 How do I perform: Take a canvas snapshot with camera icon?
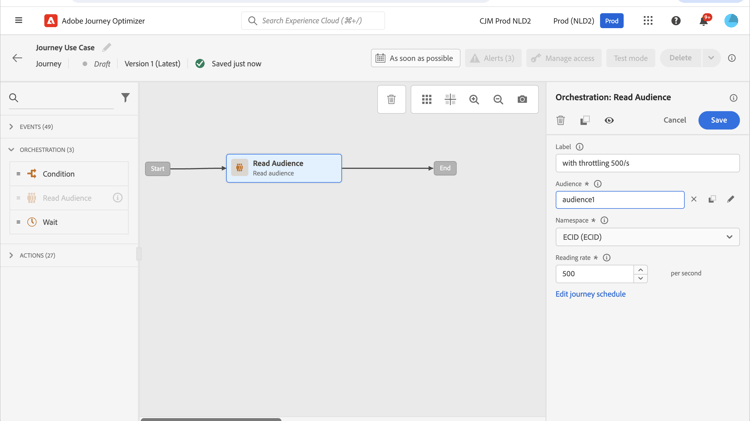point(522,99)
